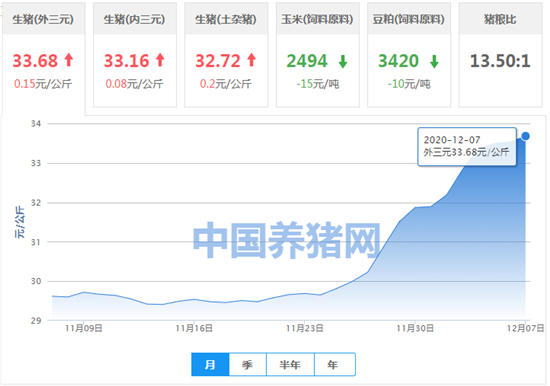This screenshot has width=550, height=386.
Task: Switch chart range to 年
Action: pyautogui.click(x=335, y=365)
